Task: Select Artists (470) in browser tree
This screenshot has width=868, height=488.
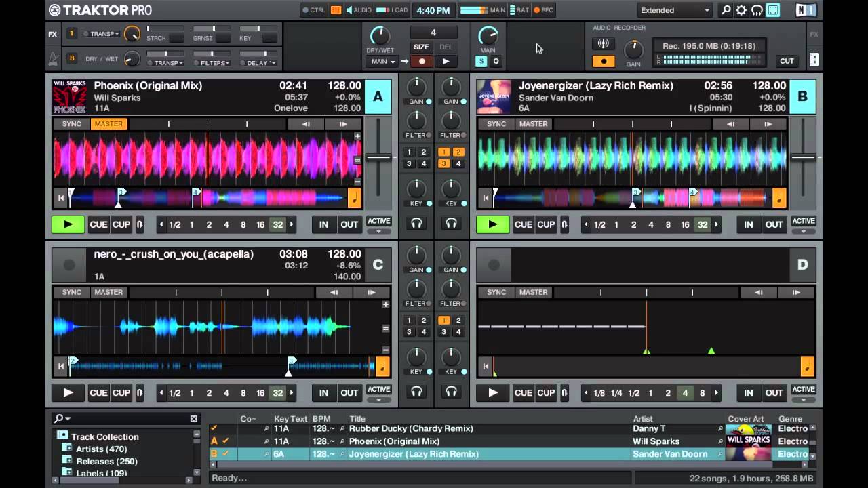Action: (101, 449)
